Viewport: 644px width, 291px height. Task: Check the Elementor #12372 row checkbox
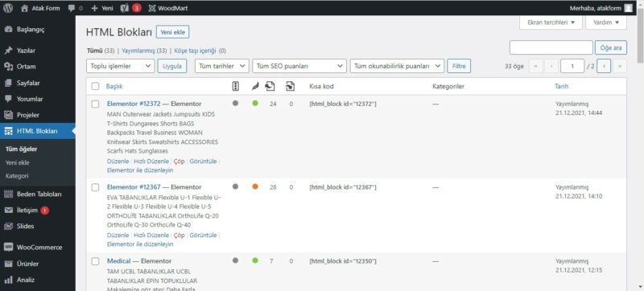click(95, 105)
